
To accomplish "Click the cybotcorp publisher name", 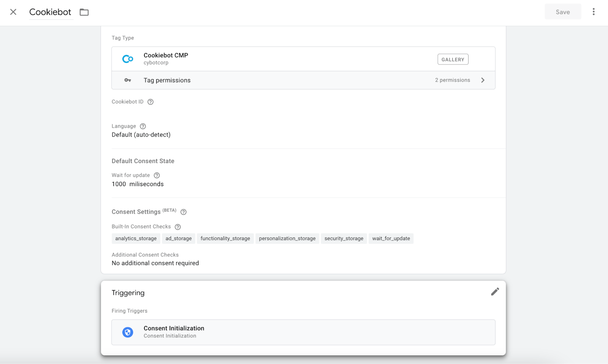I will point(156,63).
